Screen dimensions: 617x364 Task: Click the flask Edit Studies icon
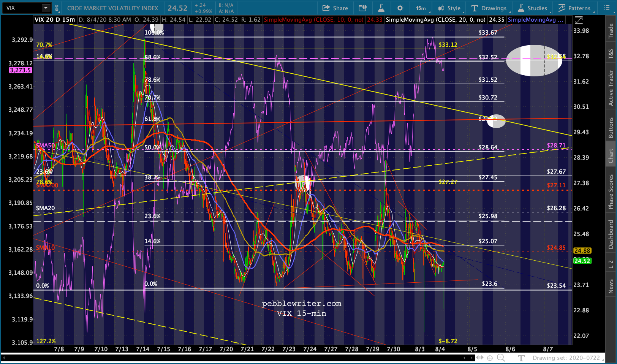[381, 8]
